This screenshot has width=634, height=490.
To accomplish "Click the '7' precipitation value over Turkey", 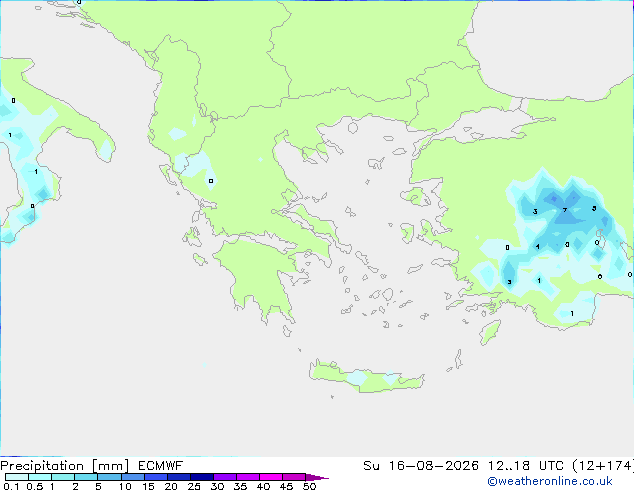I will pyautogui.click(x=565, y=210).
